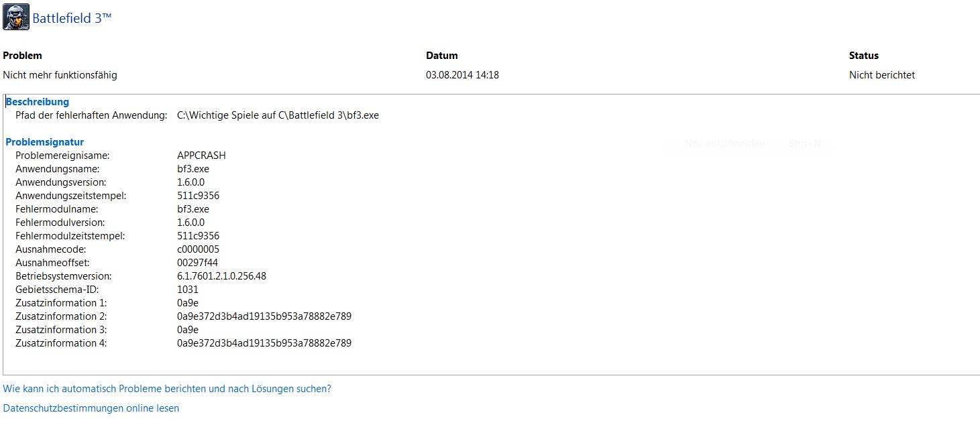Click the Zusatzinformation 4 label
Image resolution: width=980 pixels, height=427 pixels.
click(61, 343)
